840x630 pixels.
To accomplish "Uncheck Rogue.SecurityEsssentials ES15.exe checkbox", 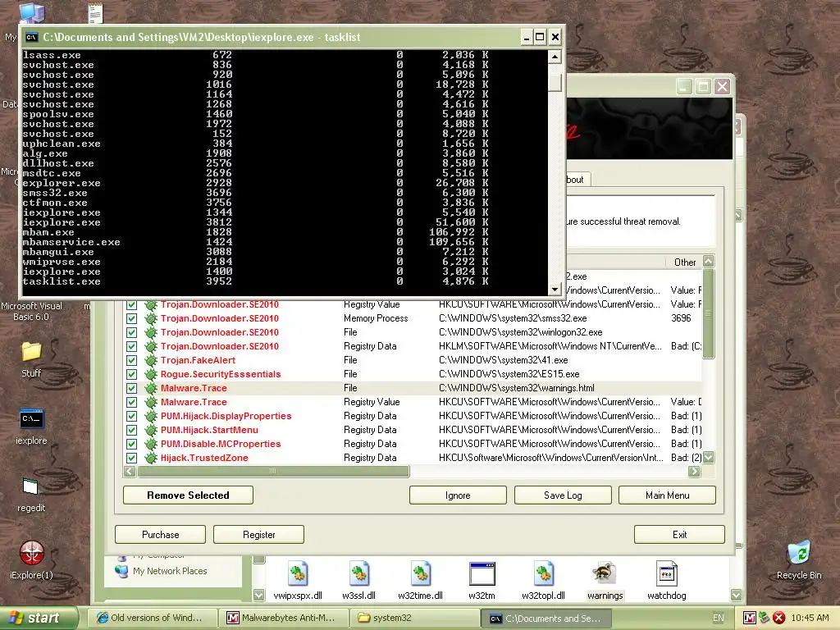I will [131, 374].
